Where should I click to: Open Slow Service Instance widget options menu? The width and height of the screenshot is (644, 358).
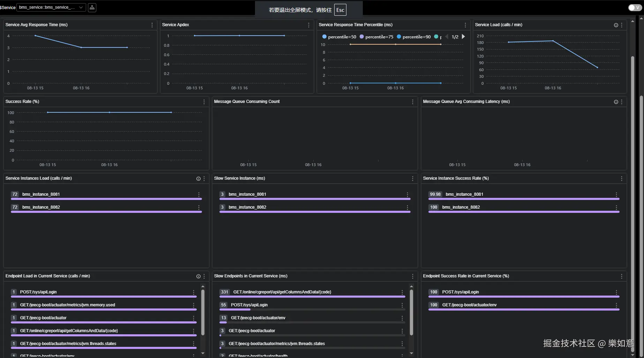click(413, 179)
